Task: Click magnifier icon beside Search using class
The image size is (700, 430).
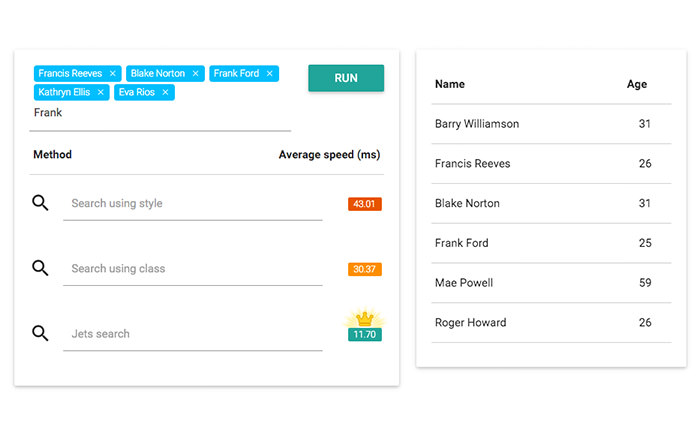Action: tap(40, 268)
